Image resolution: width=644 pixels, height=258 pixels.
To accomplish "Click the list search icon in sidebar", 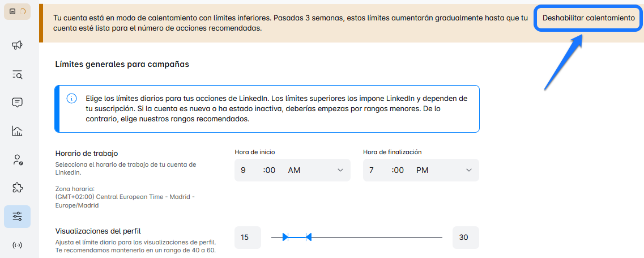I will click(x=17, y=74).
